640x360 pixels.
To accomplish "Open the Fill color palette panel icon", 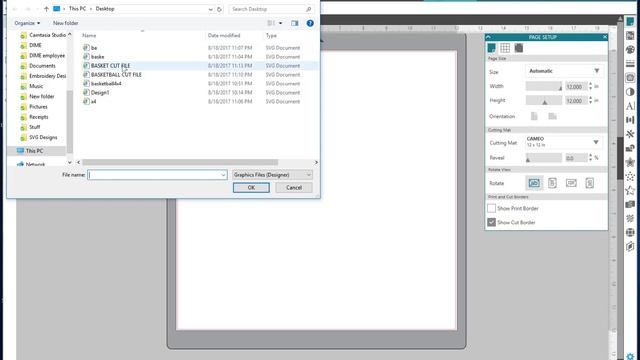I will tap(630, 50).
